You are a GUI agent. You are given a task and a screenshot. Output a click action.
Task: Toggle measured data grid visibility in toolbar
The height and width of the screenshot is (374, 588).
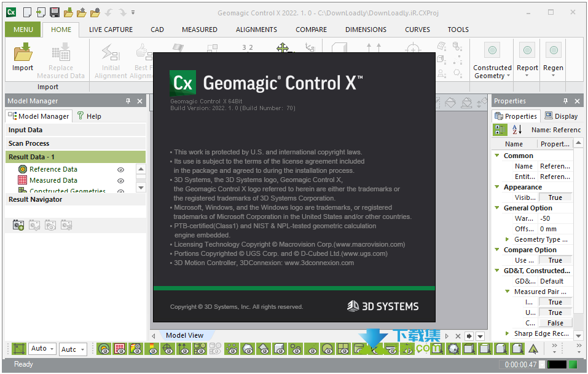point(120,349)
